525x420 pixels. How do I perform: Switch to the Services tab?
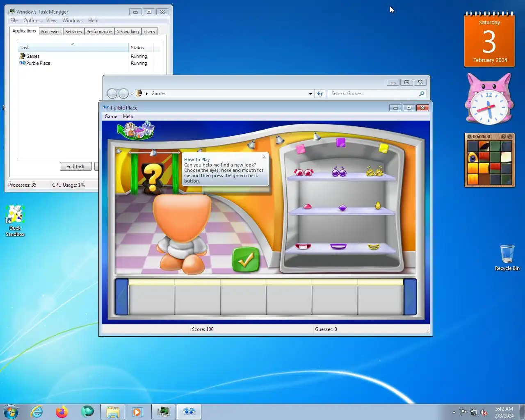[73, 32]
